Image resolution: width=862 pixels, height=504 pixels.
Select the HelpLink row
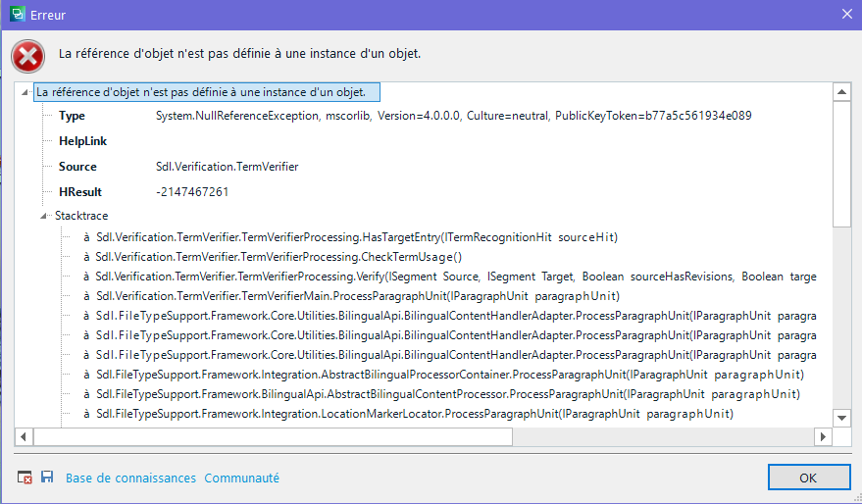click(83, 141)
